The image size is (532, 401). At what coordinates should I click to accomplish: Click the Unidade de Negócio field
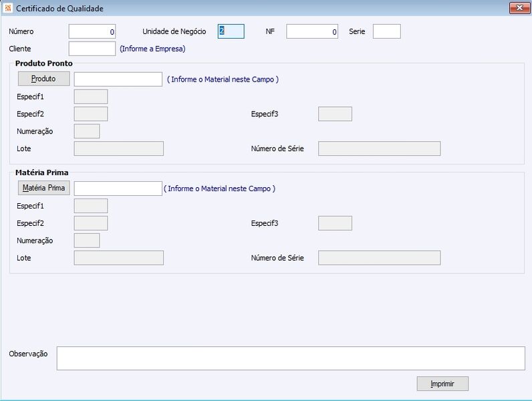[231, 31]
